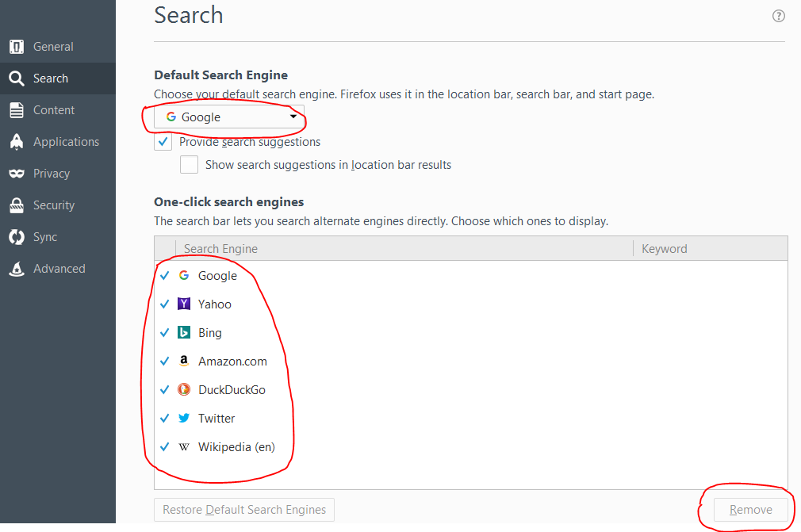Screen dimensions: 801x532
Task: Select the DuckDuckGo row name
Action: (232, 390)
